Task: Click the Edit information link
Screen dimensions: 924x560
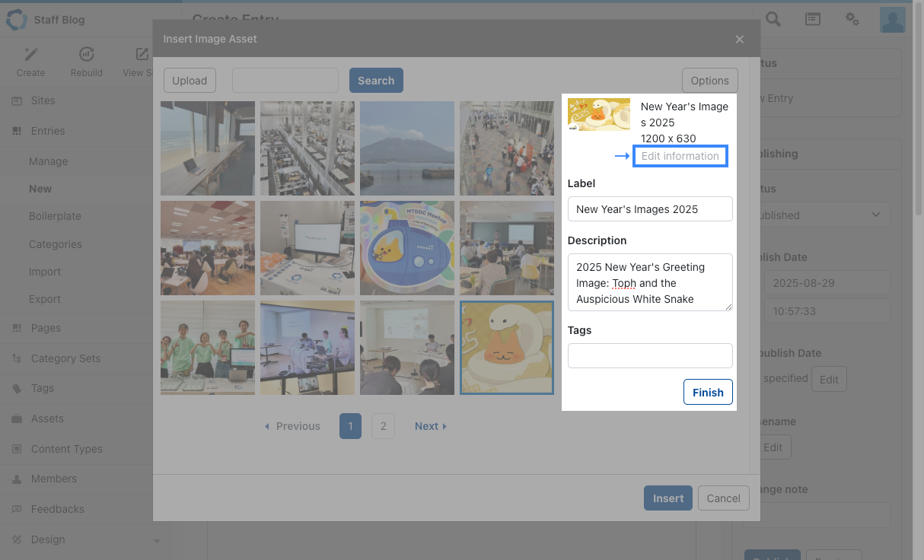Action: pos(680,156)
